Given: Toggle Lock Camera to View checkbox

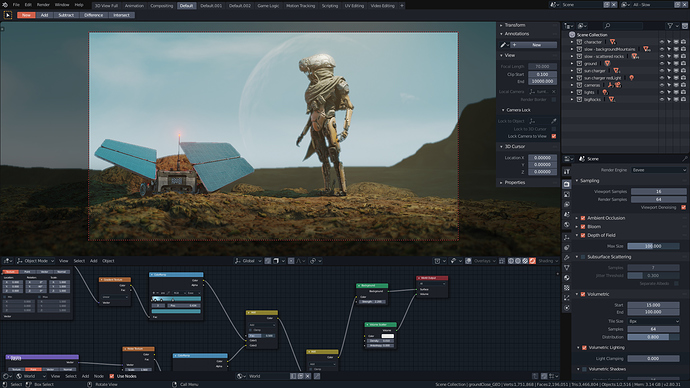Looking at the screenshot, I should pyautogui.click(x=554, y=136).
